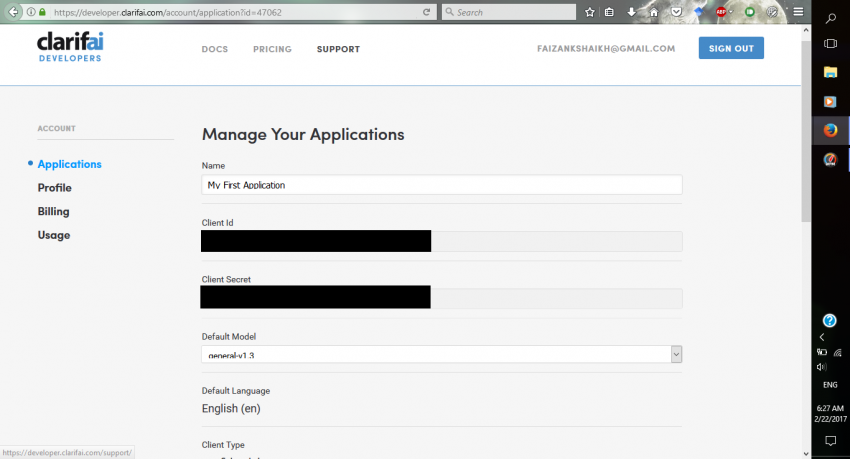Viewport: 850px width, 459px height.
Task: Open the Firefox downloads arrow
Action: coord(632,12)
